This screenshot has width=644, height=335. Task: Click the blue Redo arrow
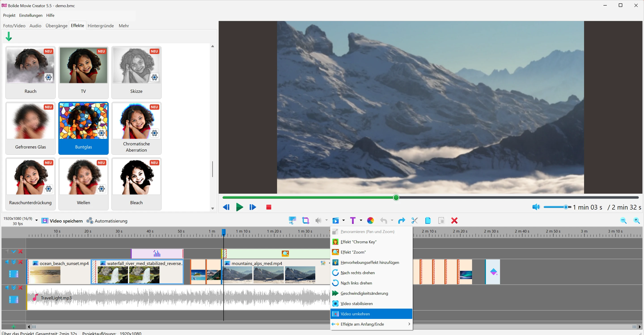402,221
